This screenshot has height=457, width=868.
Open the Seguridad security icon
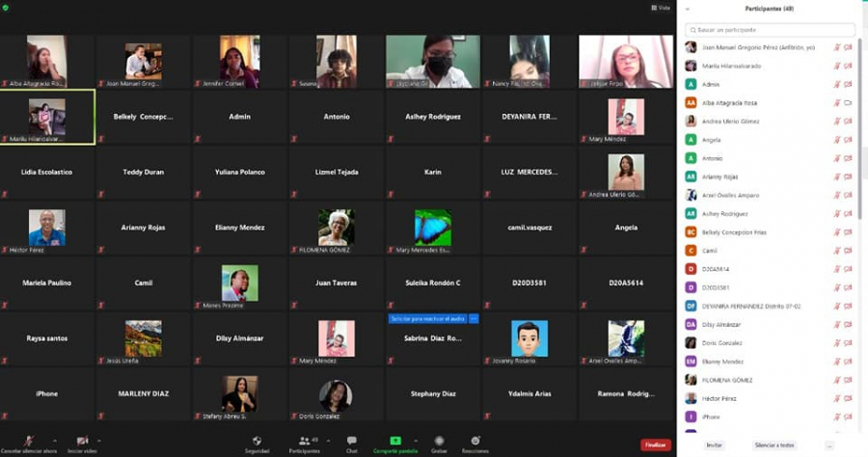pos(257,442)
